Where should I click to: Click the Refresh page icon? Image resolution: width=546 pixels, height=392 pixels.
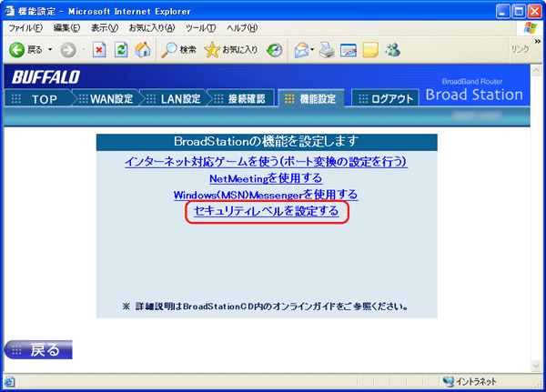click(122, 49)
